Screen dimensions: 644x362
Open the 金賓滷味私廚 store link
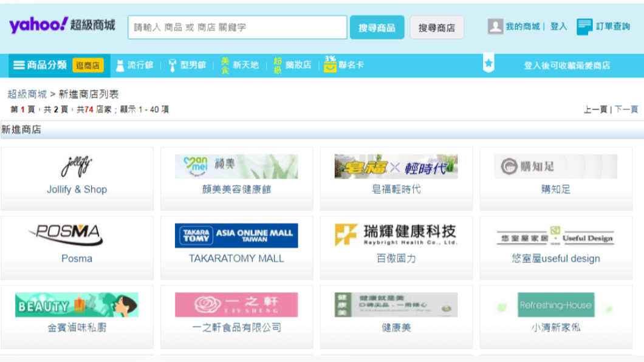coord(77,327)
